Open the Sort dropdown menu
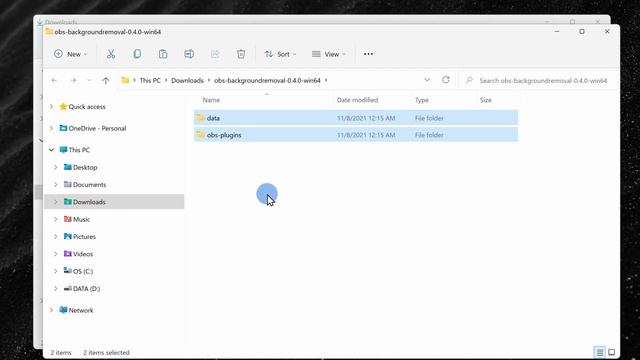Image resolution: width=640 pixels, height=360 pixels. tap(280, 54)
